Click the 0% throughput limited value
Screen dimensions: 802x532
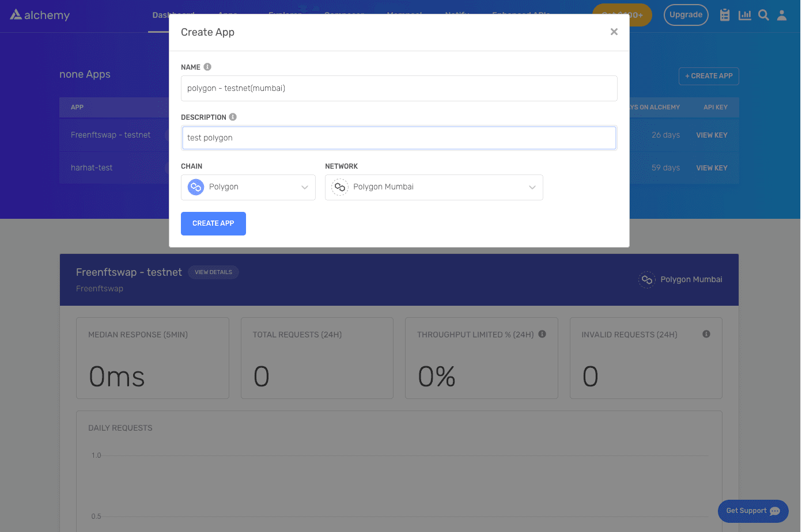(x=437, y=377)
